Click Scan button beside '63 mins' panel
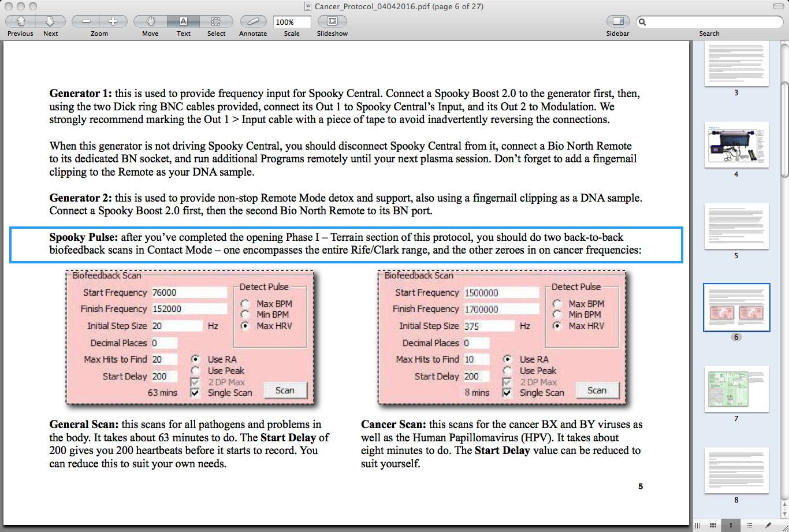This screenshot has width=789, height=532. click(285, 390)
